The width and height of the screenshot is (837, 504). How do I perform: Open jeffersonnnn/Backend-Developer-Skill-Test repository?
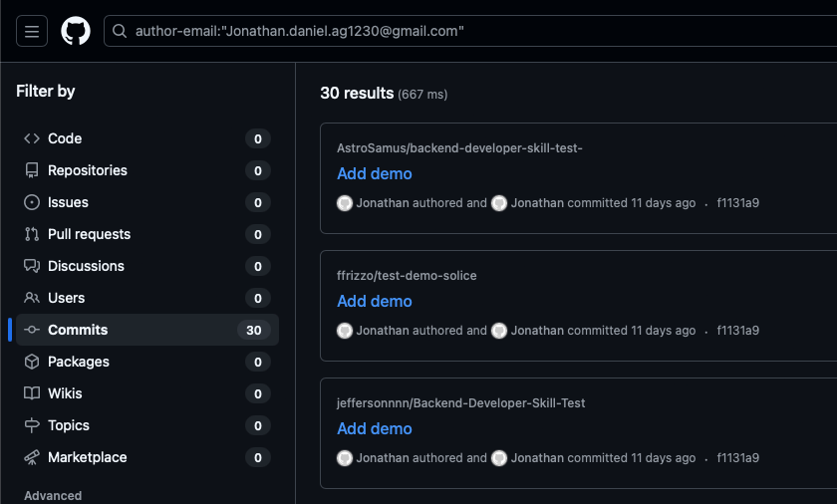(x=460, y=403)
